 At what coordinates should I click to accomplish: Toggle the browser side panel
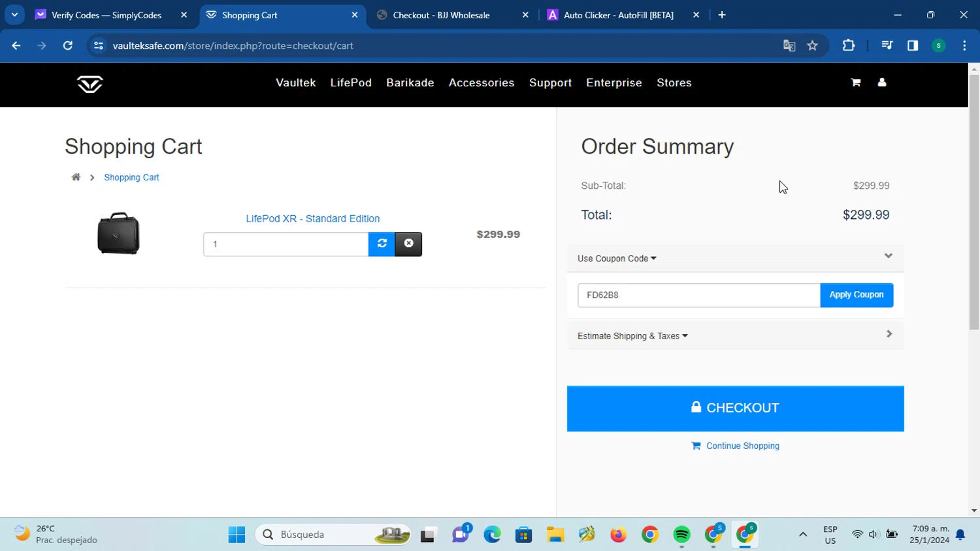pos(913,46)
